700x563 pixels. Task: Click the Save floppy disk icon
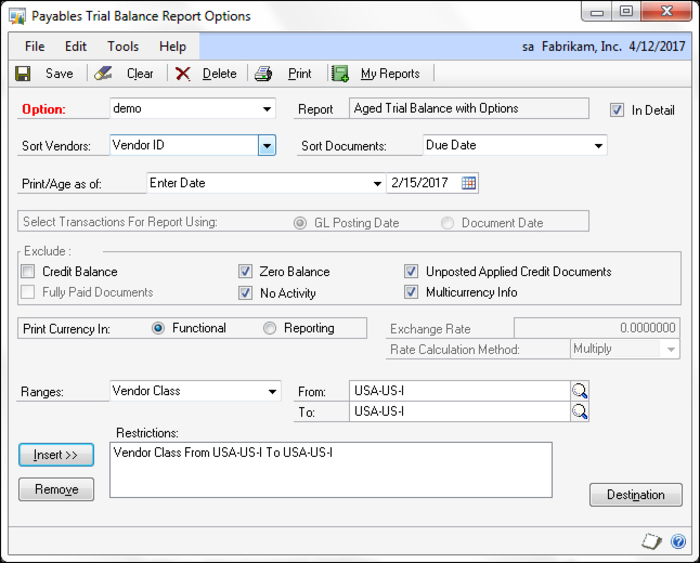[23, 73]
